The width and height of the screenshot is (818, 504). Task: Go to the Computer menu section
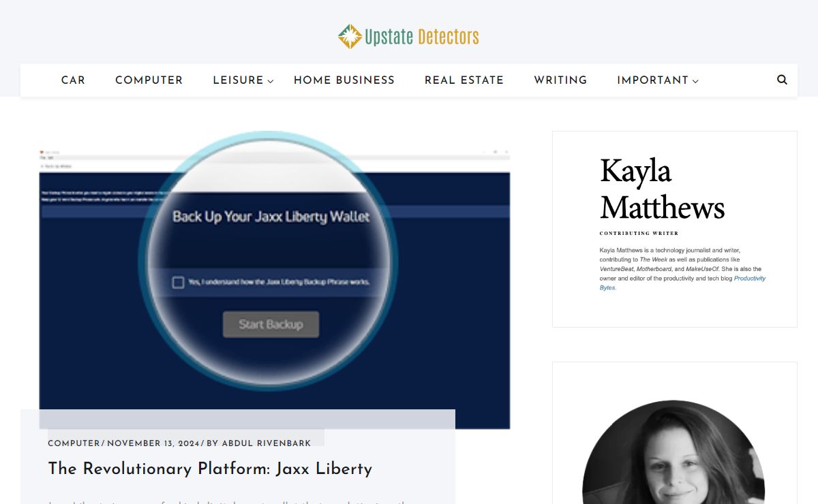(x=149, y=80)
